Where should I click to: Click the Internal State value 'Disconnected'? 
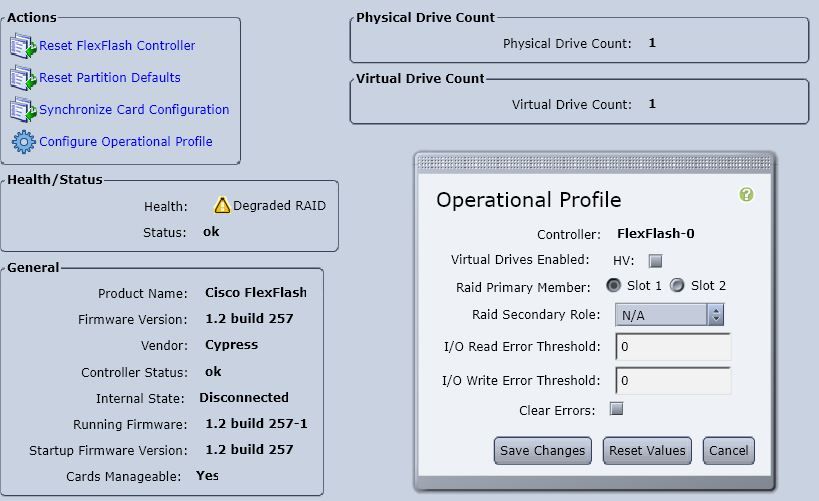point(244,398)
